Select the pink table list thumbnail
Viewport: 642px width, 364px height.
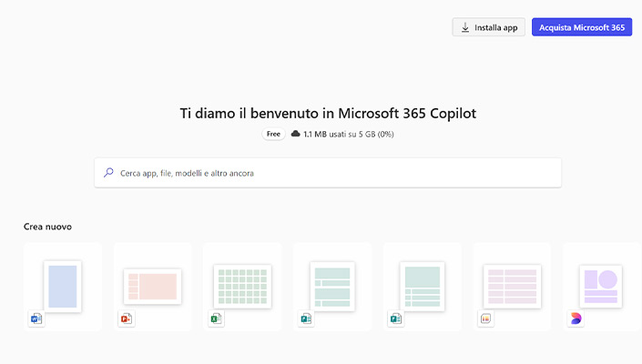pyautogui.click(x=512, y=286)
